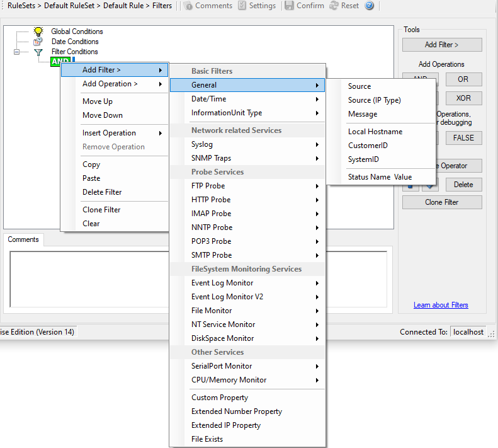Open Settings from the toolbar
The height and width of the screenshot is (448, 498).
[242, 6]
